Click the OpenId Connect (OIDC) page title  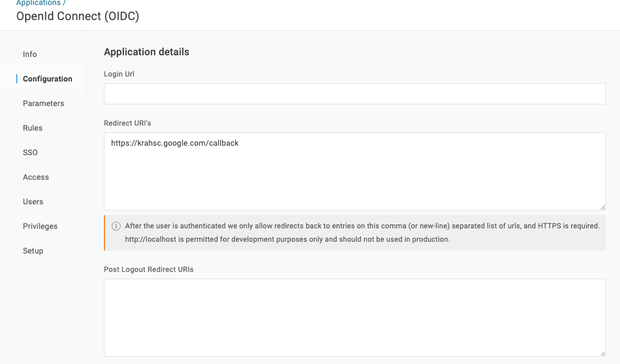pos(78,16)
